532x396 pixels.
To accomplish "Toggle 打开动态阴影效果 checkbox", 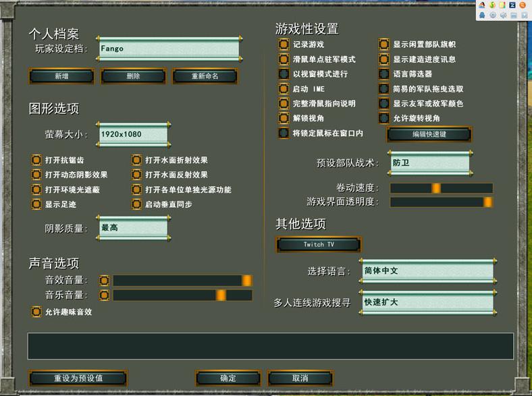I will [x=36, y=175].
